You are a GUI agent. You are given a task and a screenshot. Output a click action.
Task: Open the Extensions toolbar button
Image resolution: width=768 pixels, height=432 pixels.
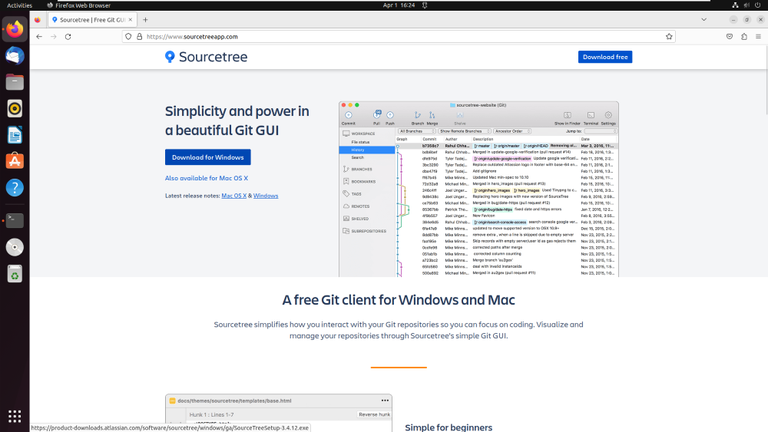(x=744, y=37)
